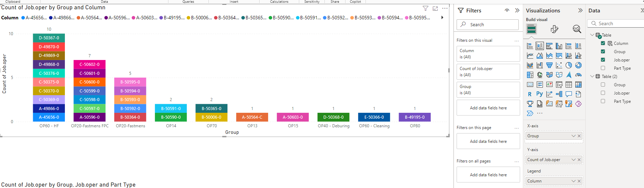Insert a Python visual
Image resolution: width=644 pixels, height=188 pixels.
click(x=539, y=94)
